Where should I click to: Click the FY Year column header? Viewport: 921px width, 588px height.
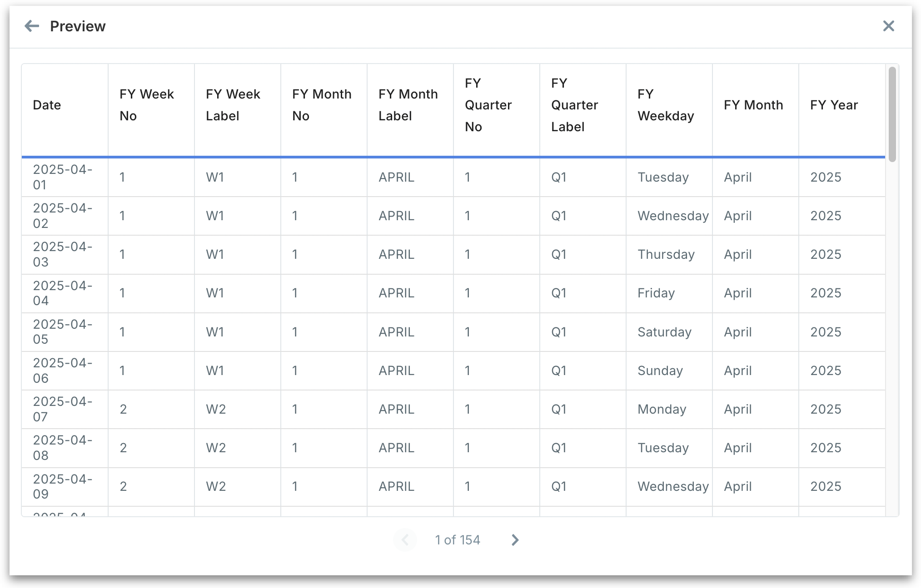point(834,105)
